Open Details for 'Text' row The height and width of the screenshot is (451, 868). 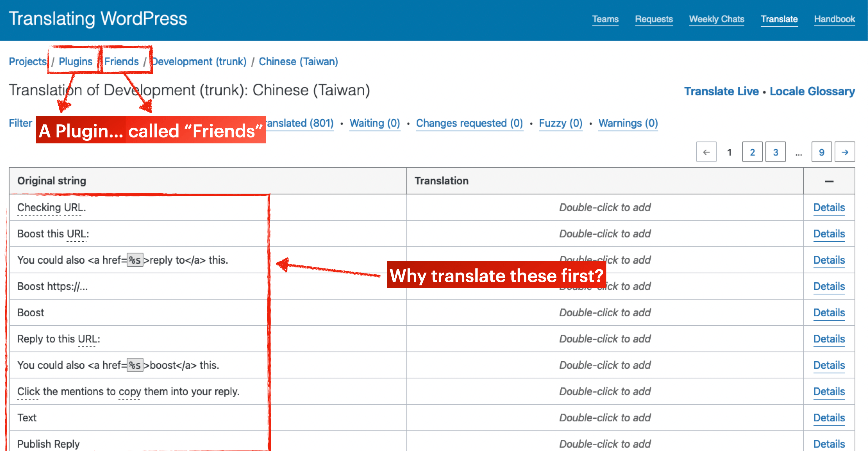coord(829,418)
